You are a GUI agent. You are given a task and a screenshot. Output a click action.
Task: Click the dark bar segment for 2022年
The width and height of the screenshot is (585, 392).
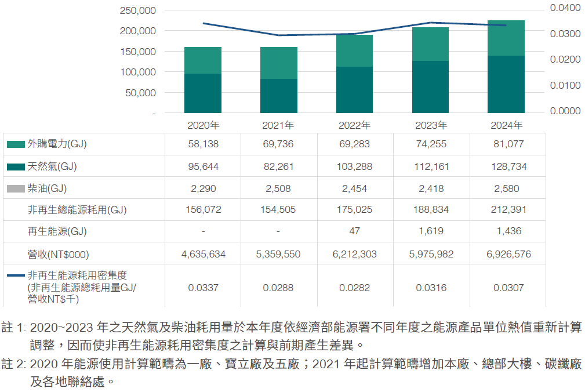click(354, 89)
